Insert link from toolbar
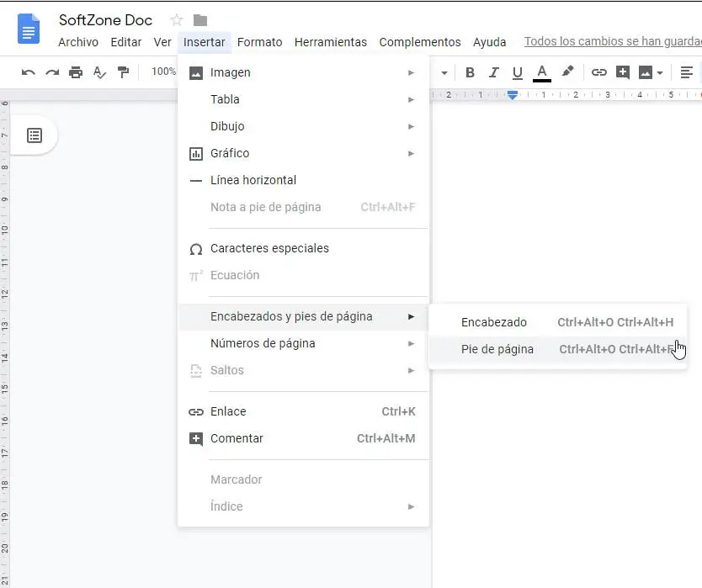 (599, 72)
